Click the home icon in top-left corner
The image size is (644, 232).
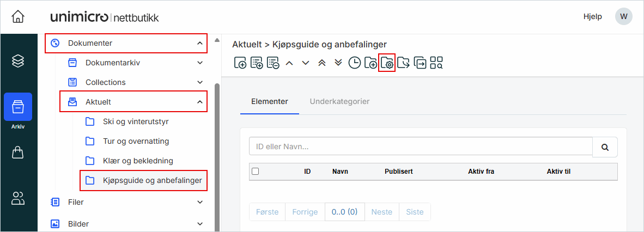(18, 17)
